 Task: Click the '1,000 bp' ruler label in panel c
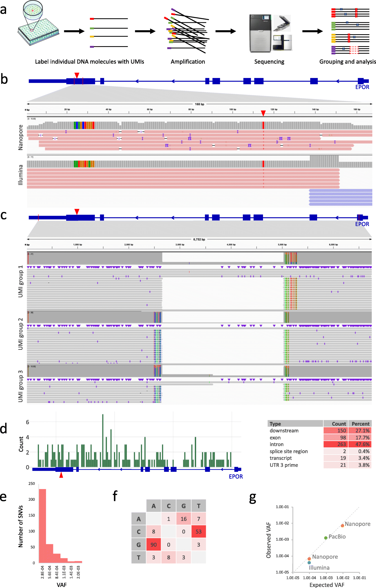[x=77, y=245]
